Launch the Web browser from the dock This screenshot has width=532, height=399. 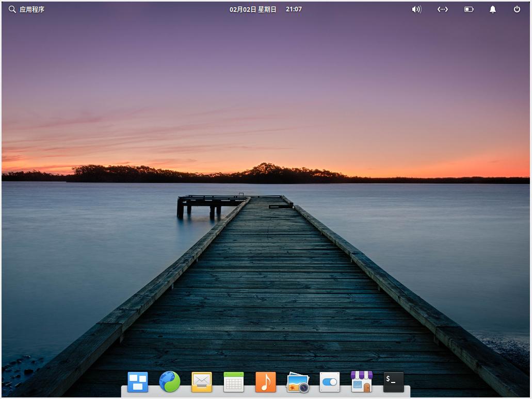pyautogui.click(x=170, y=381)
